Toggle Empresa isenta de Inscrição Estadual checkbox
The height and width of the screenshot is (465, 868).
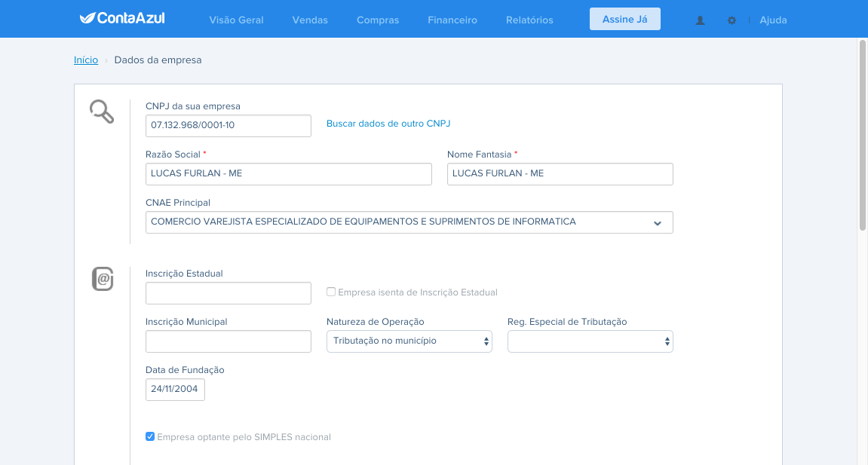(331, 292)
